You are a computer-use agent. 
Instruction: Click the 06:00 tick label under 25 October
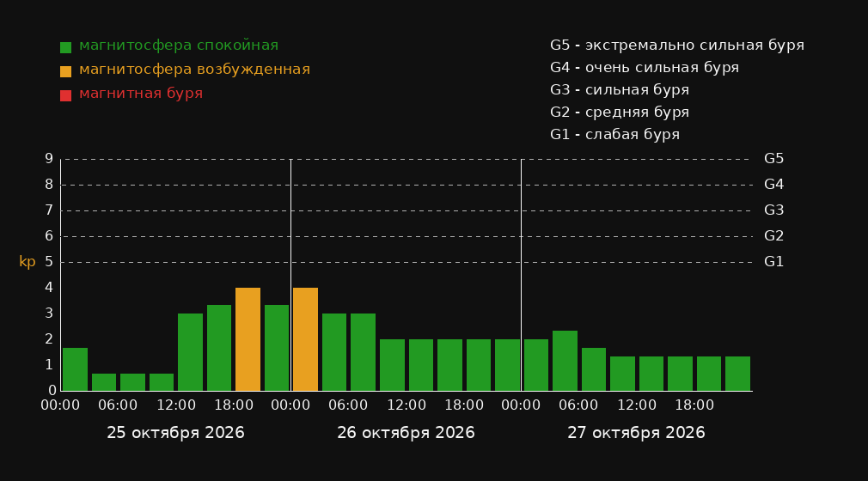(118, 405)
